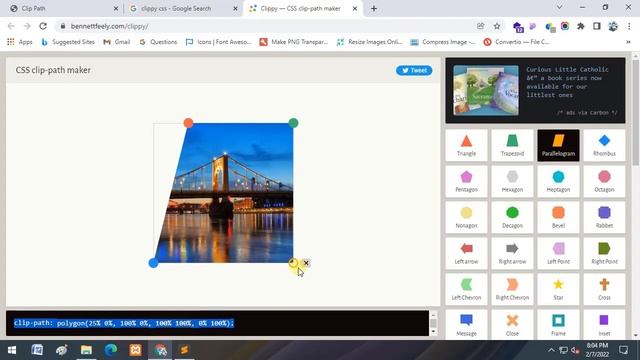Choose the Pentagon shape

click(x=467, y=181)
